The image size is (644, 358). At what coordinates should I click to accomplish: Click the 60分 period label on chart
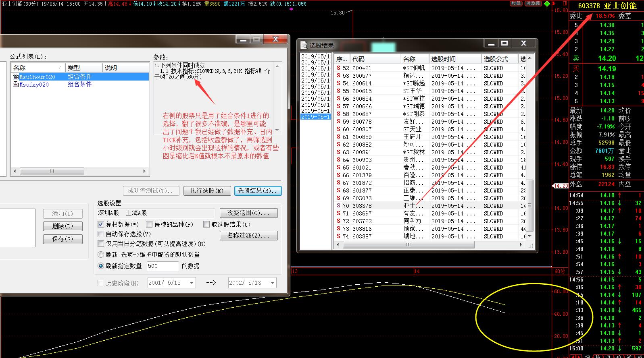tap(560, 271)
